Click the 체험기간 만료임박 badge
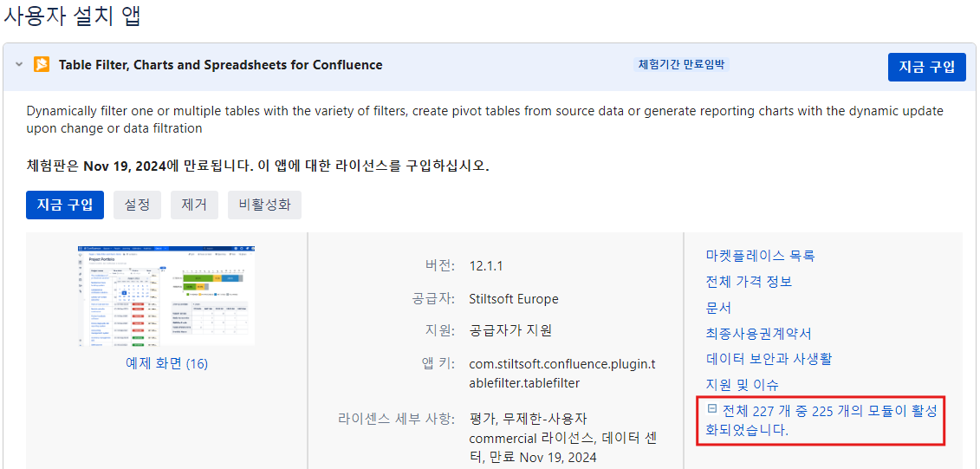The width and height of the screenshot is (980, 469). pyautogui.click(x=681, y=64)
